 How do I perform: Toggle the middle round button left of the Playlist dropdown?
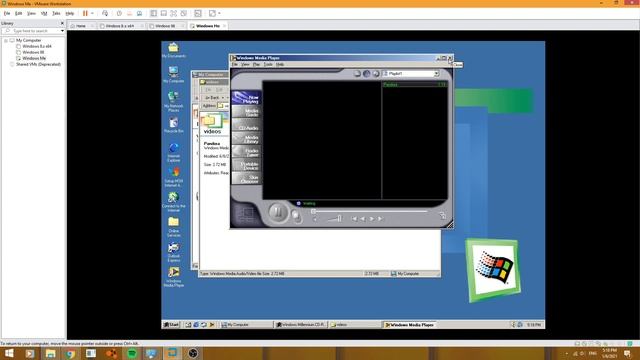tap(367, 73)
